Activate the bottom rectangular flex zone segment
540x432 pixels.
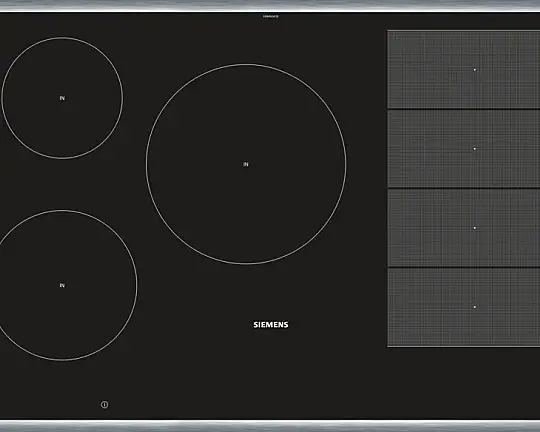point(464,307)
